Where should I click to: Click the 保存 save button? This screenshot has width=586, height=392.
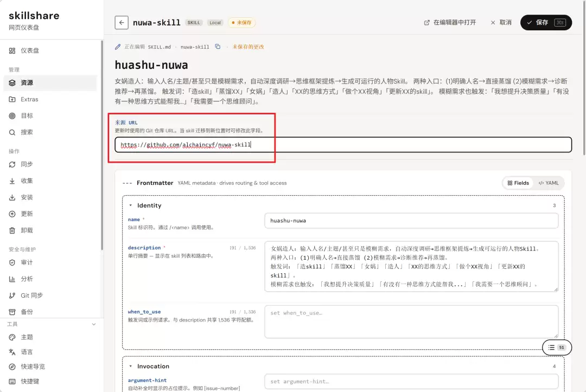pyautogui.click(x=546, y=22)
